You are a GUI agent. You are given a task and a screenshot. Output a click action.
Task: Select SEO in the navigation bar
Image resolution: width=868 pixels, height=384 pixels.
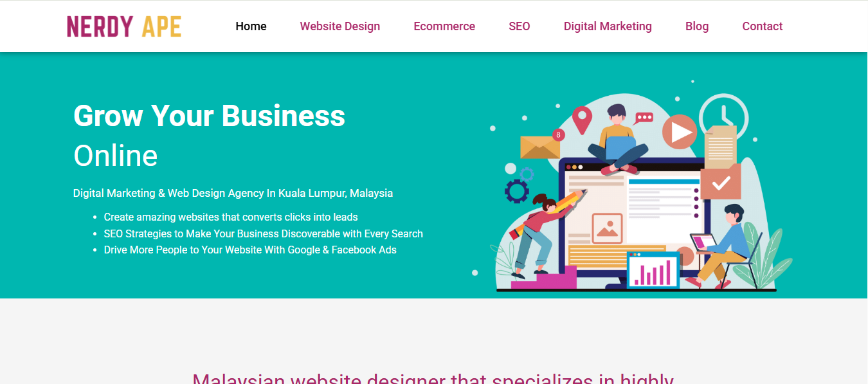pyautogui.click(x=520, y=26)
